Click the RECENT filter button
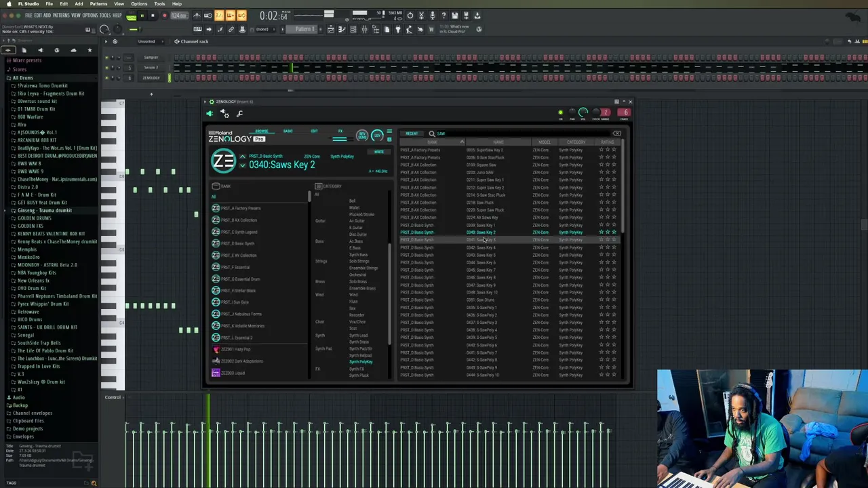Viewport: 868px width, 488px height. [412, 134]
